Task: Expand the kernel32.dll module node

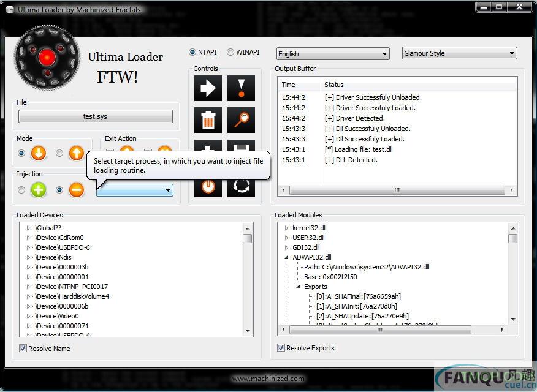Action: [286, 228]
